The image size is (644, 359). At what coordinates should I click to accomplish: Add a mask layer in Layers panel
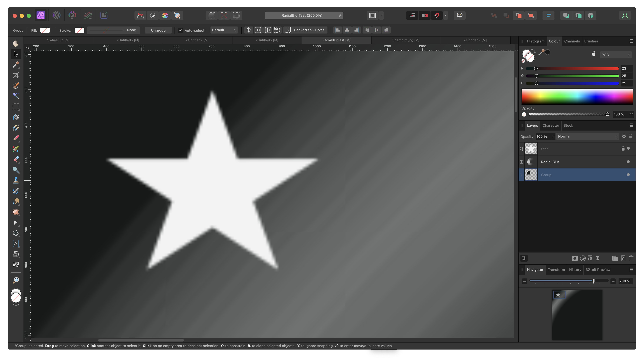(x=574, y=258)
